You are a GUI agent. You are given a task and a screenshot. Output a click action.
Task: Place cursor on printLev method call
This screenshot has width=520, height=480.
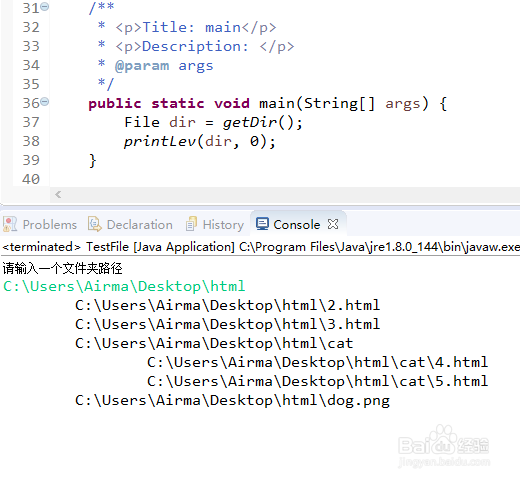click(159, 142)
